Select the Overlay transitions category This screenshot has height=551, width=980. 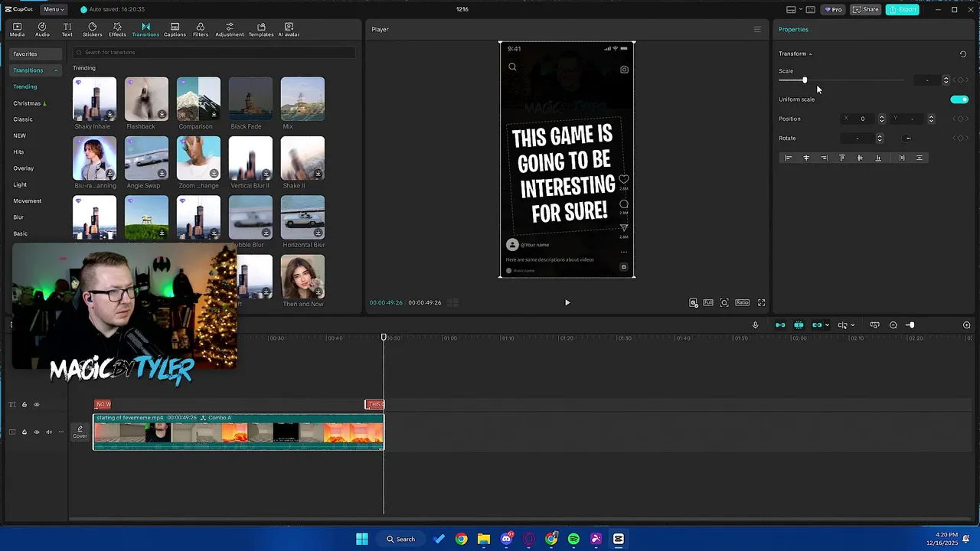[23, 168]
